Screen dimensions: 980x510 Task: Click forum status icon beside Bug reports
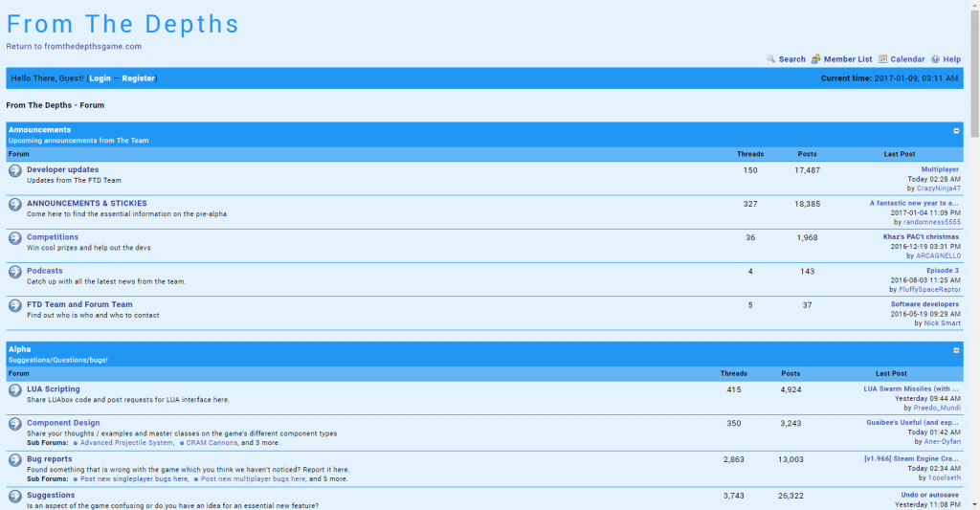point(15,460)
